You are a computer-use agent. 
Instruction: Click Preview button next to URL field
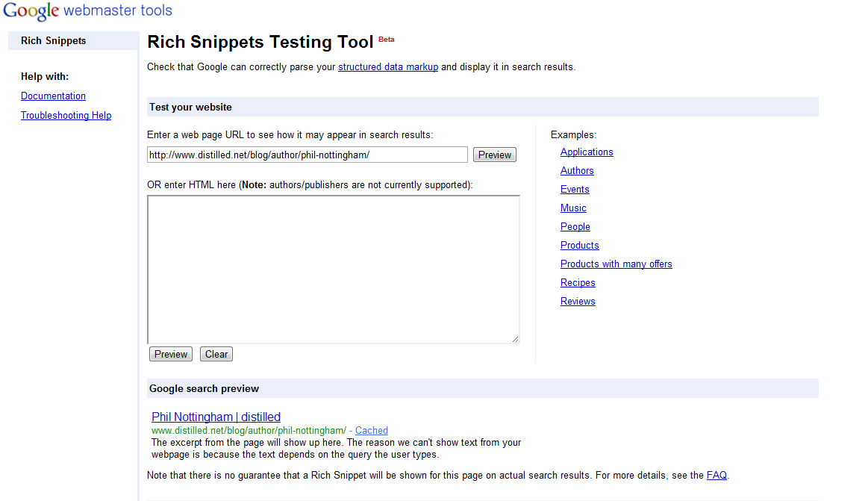(x=494, y=155)
